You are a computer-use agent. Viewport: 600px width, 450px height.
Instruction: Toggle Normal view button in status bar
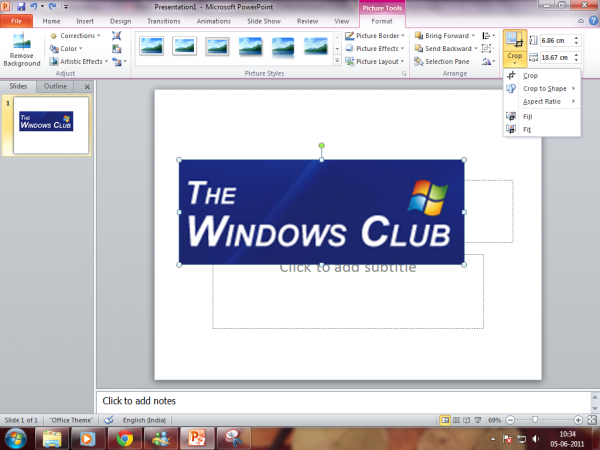pos(445,420)
